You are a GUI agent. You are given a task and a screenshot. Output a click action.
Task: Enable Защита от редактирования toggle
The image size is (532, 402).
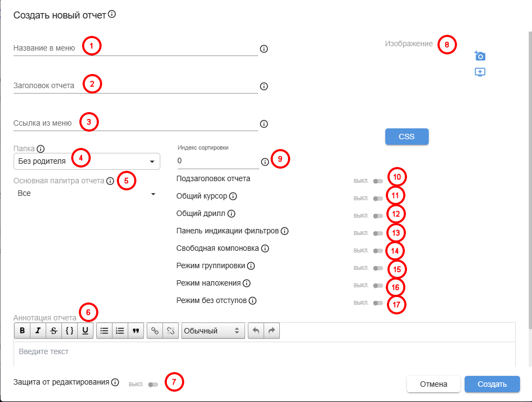coord(153,385)
